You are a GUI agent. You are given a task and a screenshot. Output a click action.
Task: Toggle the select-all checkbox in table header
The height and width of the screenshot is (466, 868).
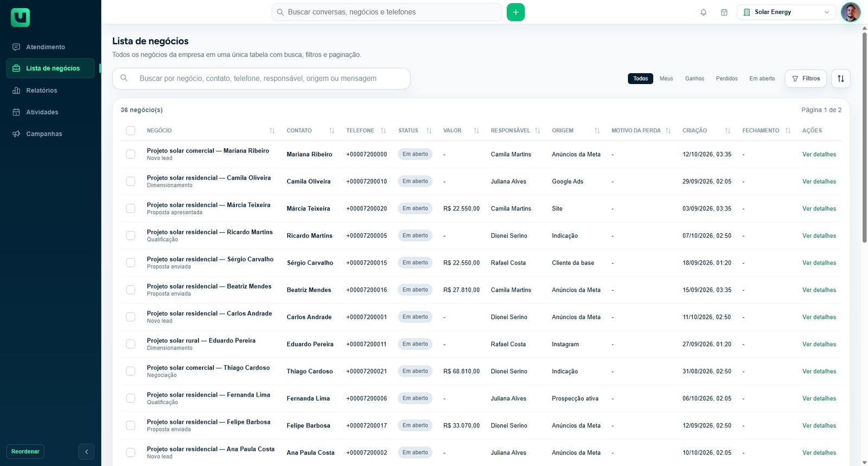[x=130, y=131]
